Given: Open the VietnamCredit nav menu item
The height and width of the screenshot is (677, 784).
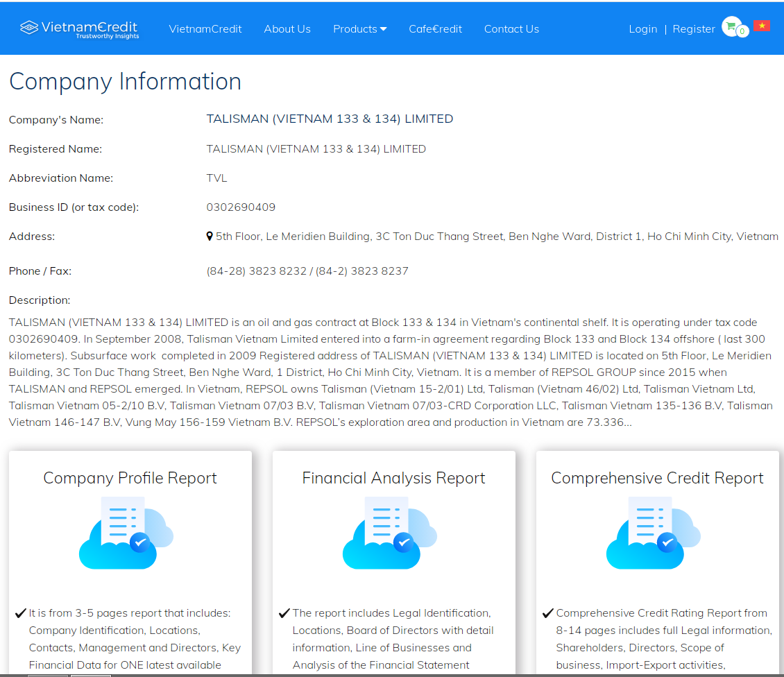Looking at the screenshot, I should [x=205, y=29].
